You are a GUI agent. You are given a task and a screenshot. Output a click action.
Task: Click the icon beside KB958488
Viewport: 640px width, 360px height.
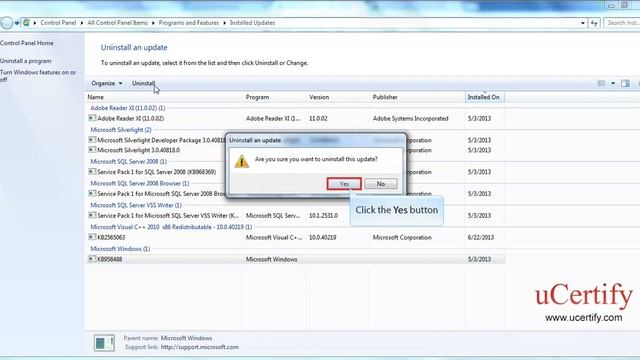pos(92,259)
